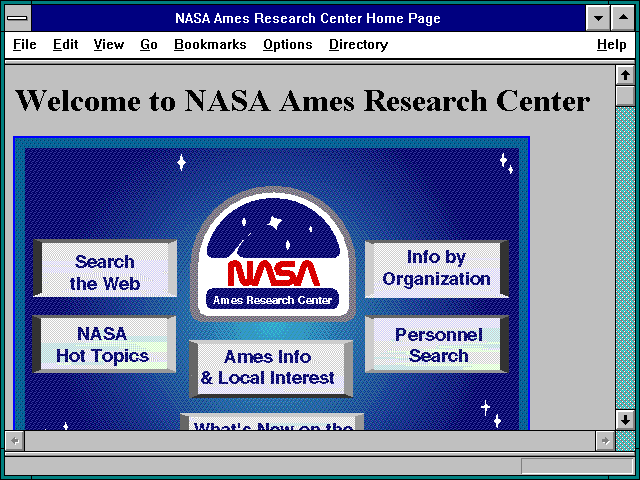Open Personnel Search
640x480 pixels.
[x=437, y=344]
